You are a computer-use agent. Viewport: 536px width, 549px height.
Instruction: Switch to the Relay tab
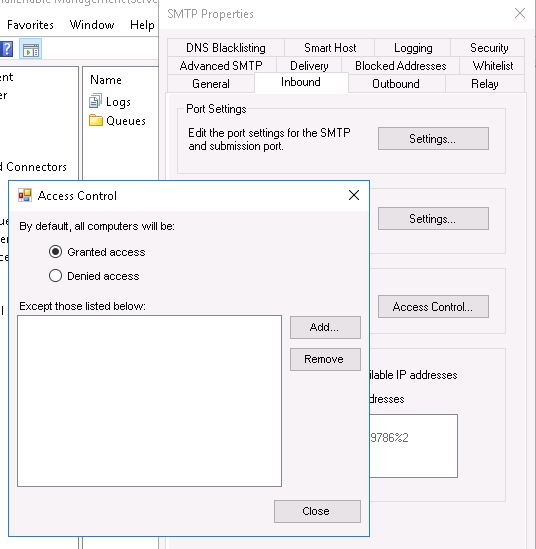(x=485, y=84)
